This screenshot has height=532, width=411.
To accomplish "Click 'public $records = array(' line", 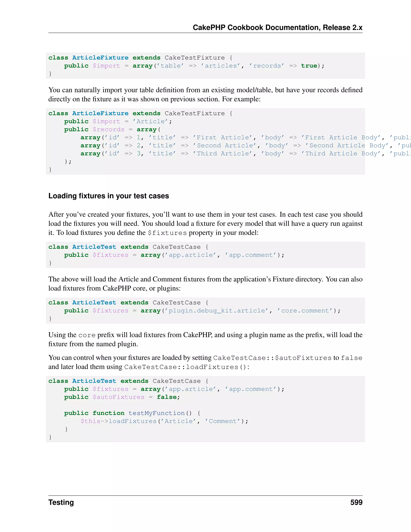I will pos(112,129).
